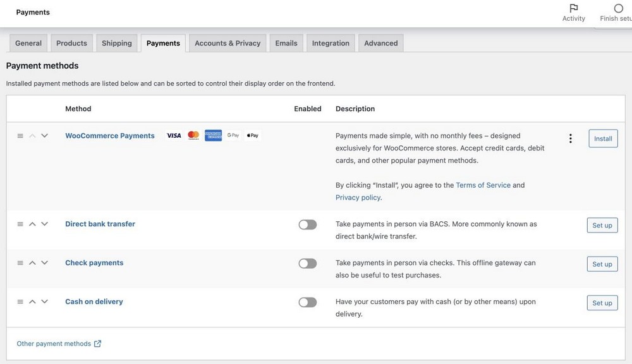This screenshot has width=632, height=364.
Task: Click the Description column header
Action: pos(355,109)
